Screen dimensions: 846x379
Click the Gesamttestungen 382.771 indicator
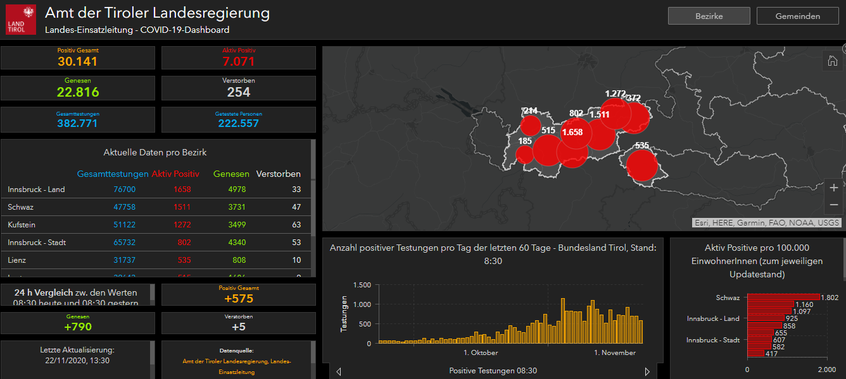(78, 119)
